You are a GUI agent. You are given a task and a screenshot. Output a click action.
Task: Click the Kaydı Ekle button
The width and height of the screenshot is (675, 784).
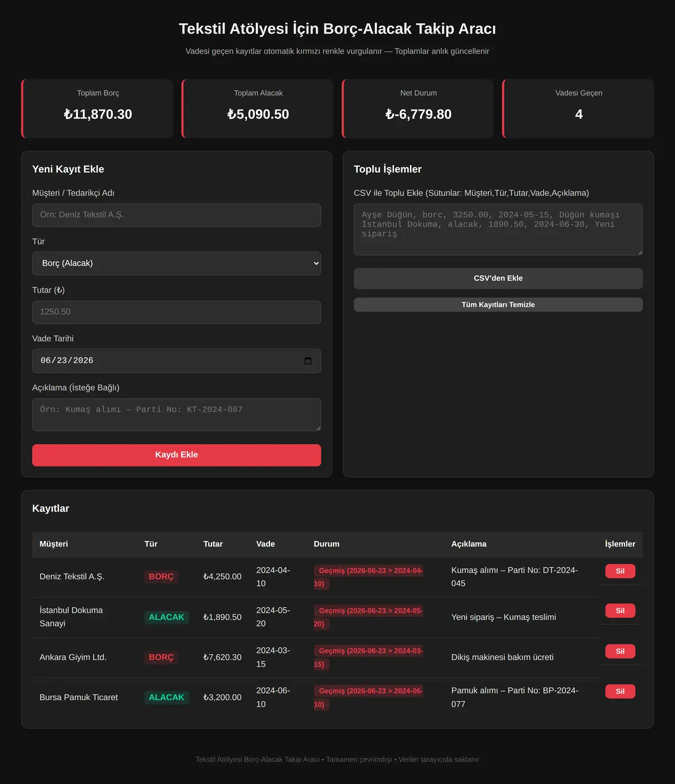point(177,455)
